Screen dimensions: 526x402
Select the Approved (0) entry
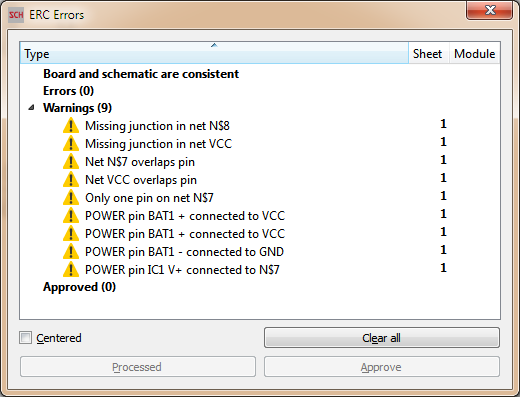pos(80,287)
